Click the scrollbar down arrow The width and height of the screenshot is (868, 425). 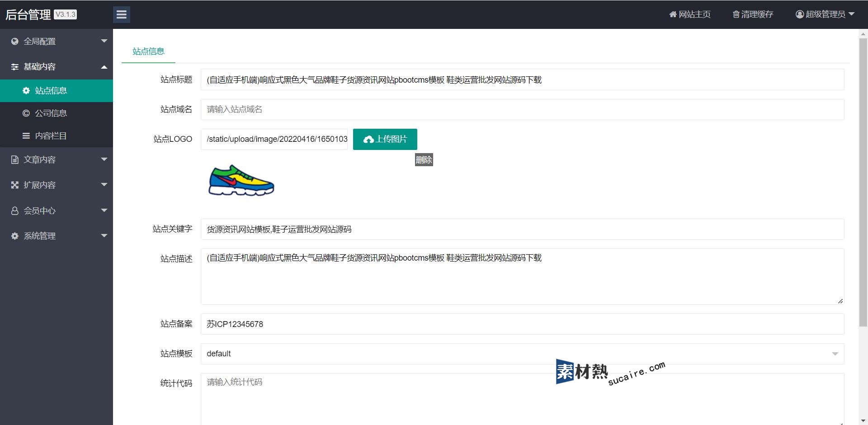863,421
